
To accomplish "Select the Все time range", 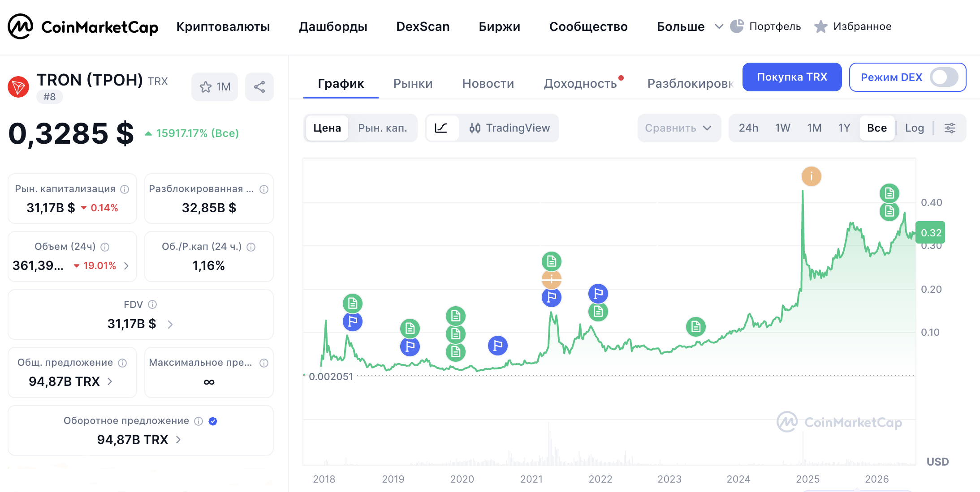I will coord(877,128).
